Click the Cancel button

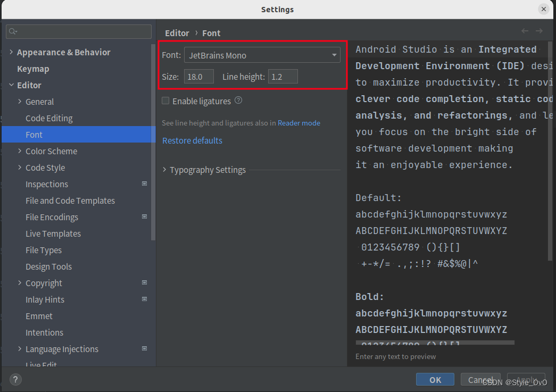click(480, 380)
